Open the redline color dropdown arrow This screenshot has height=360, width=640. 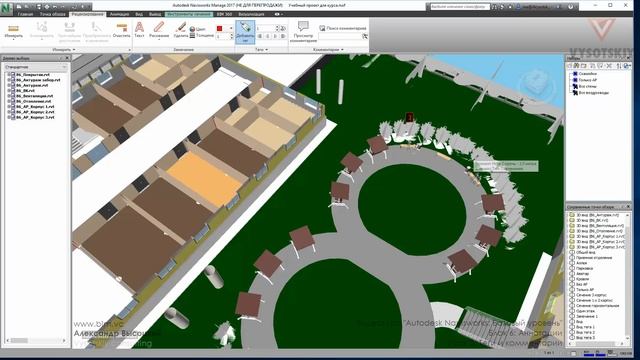(231, 29)
